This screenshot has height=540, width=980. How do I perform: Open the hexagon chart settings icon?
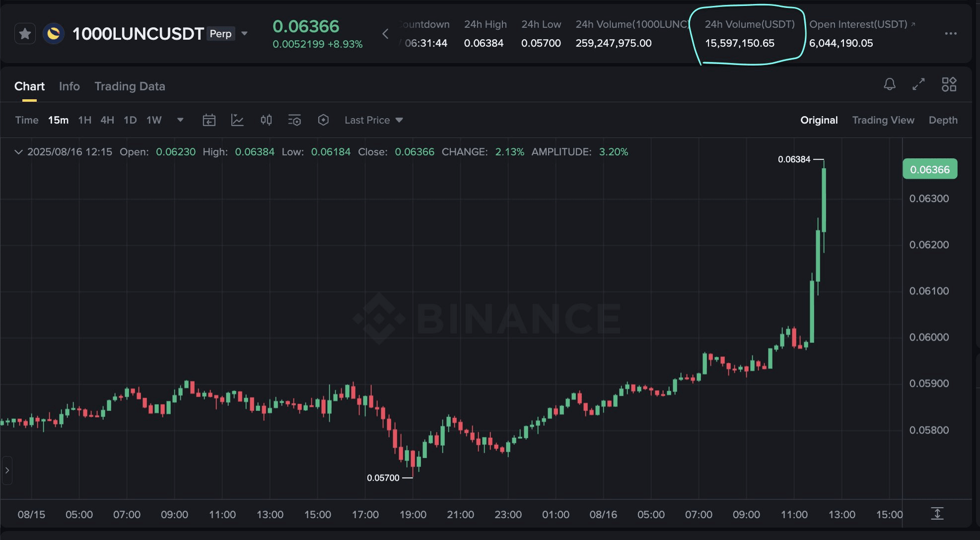pyautogui.click(x=323, y=120)
